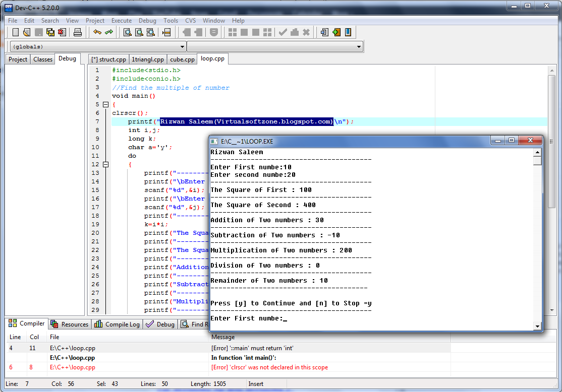The image size is (562, 392).
Task: Click console scrollbar up arrow
Action: point(537,153)
